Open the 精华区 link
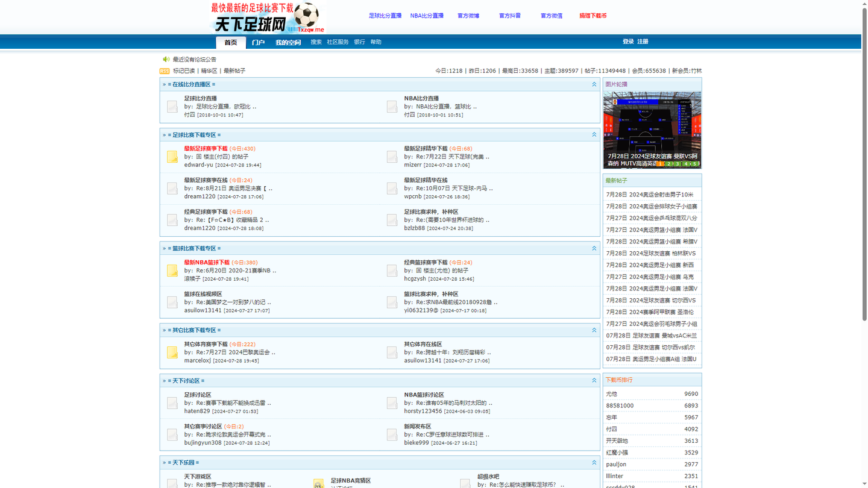 [x=209, y=71]
